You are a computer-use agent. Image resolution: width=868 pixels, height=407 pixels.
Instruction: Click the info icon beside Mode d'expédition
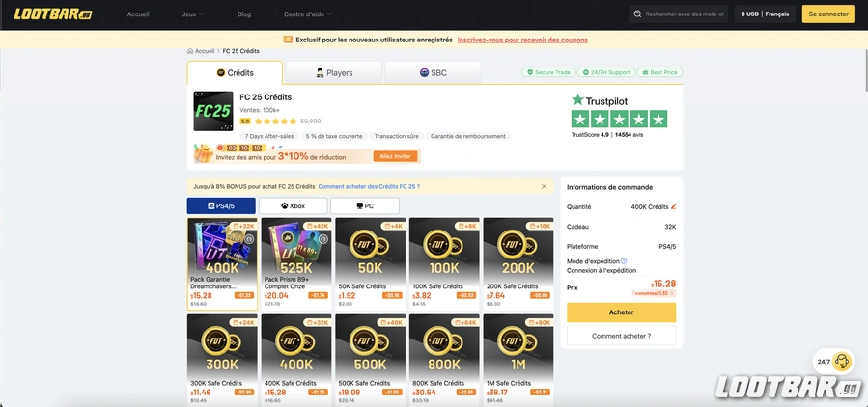(624, 260)
